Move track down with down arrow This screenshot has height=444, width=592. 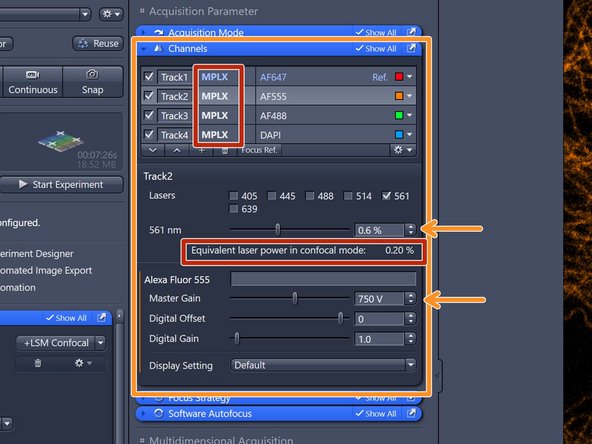(153, 150)
